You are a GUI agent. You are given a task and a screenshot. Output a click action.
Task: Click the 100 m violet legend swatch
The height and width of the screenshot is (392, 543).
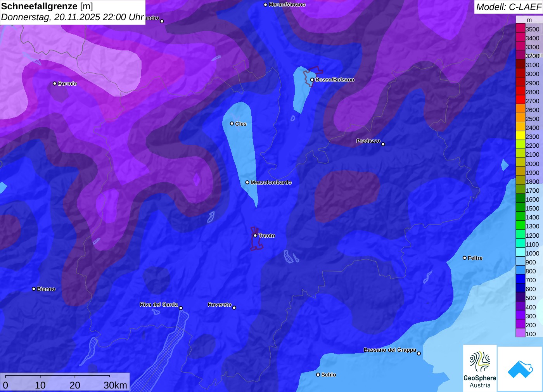click(521, 333)
